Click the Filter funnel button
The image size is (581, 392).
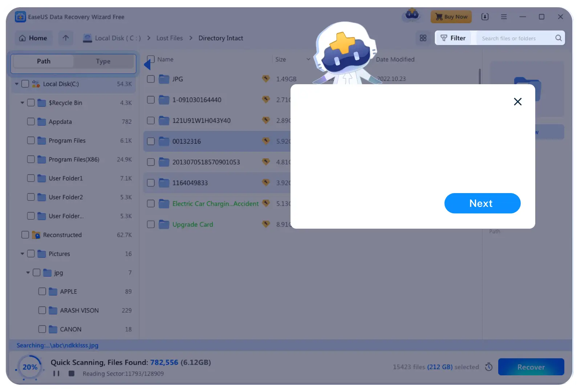pyautogui.click(x=453, y=38)
